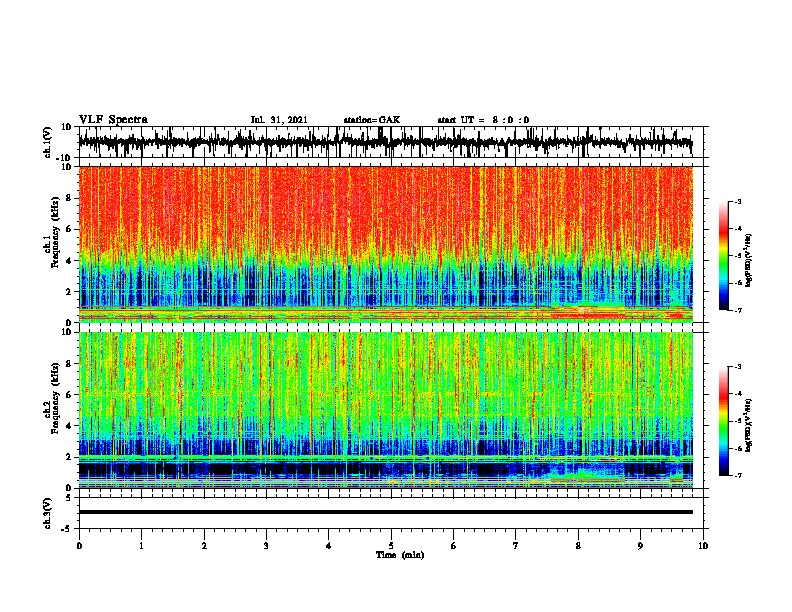Click the '8' kHz tick on ch.1 frequency axis

(x=69, y=198)
